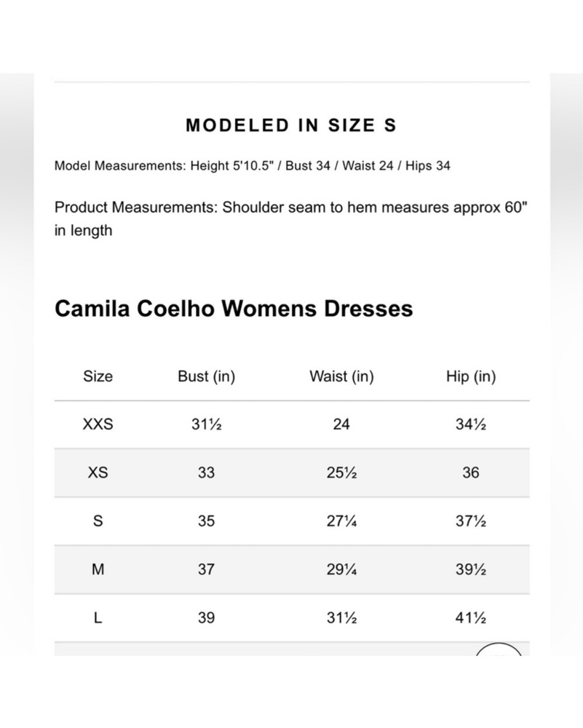Click the M waist value 29¼
Viewport: 583px width, 728px height.
click(341, 569)
